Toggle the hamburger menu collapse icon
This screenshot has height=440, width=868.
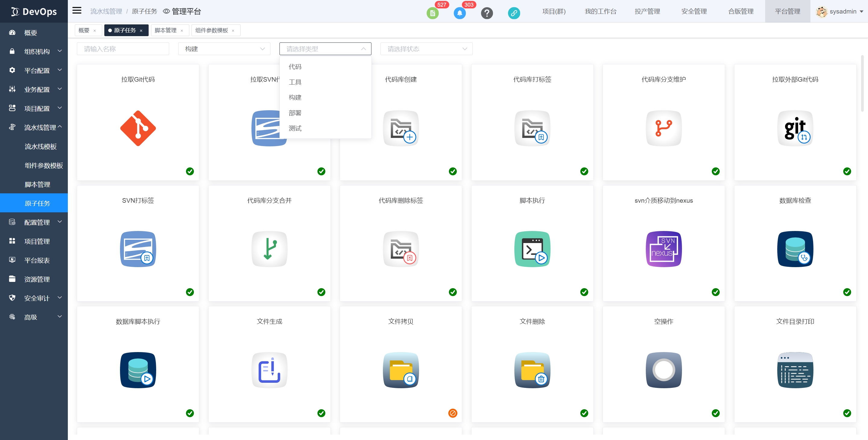tap(77, 11)
